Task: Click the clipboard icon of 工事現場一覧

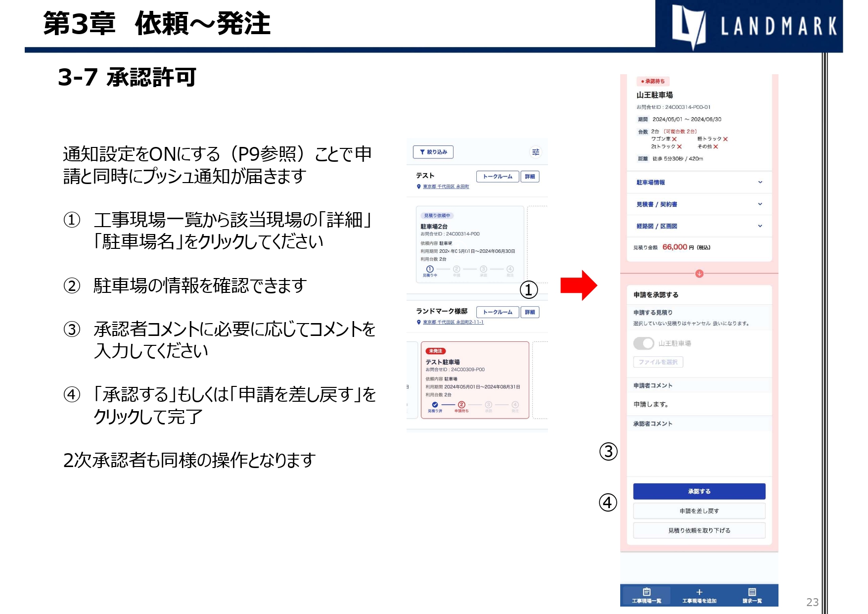Action: tap(646, 592)
